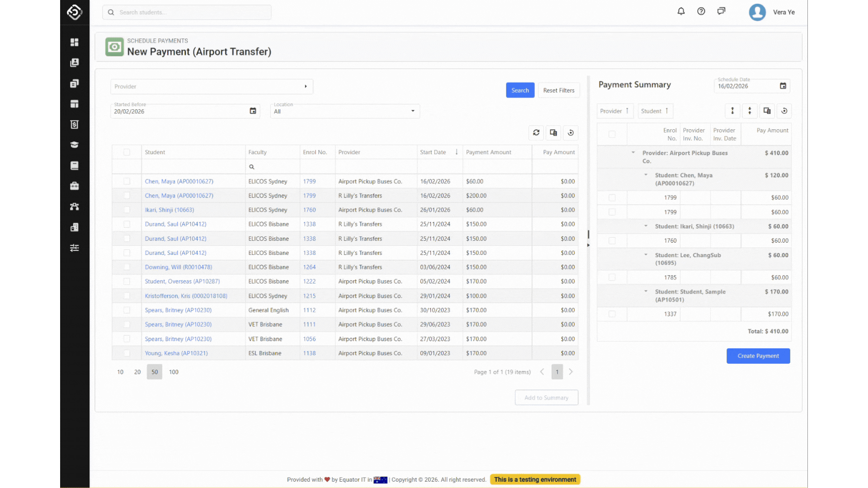Check the enrol 1337 summary row checkbox
This screenshot has width=868, height=488.
coord(612,314)
